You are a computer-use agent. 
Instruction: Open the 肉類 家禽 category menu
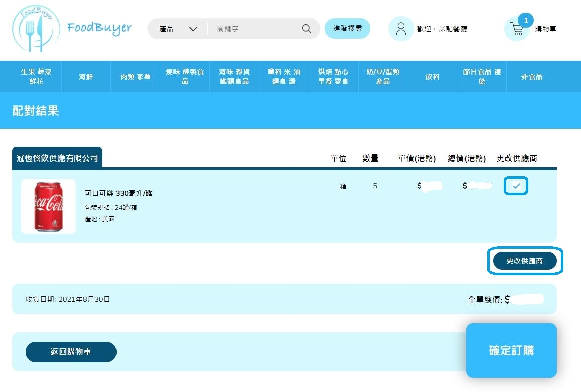[135, 76]
